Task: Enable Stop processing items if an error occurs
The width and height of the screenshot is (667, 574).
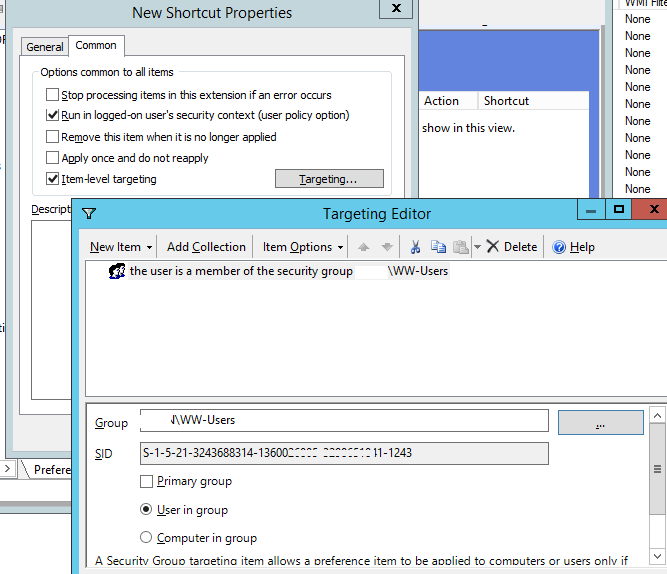Action: pos(52,94)
